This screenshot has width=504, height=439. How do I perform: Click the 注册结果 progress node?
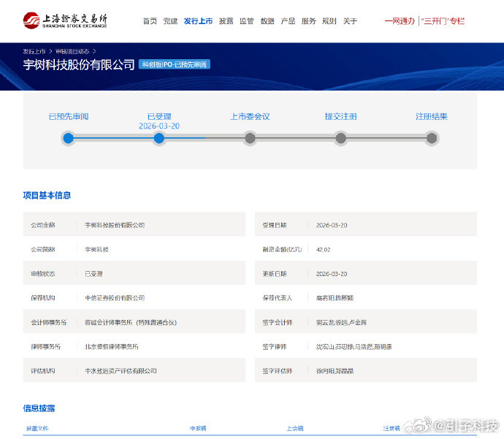pyautogui.click(x=432, y=138)
